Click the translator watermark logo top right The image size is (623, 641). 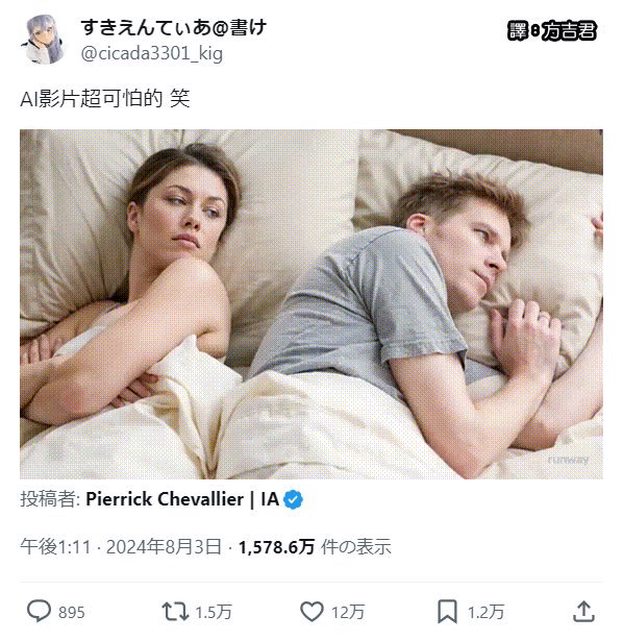552,31
